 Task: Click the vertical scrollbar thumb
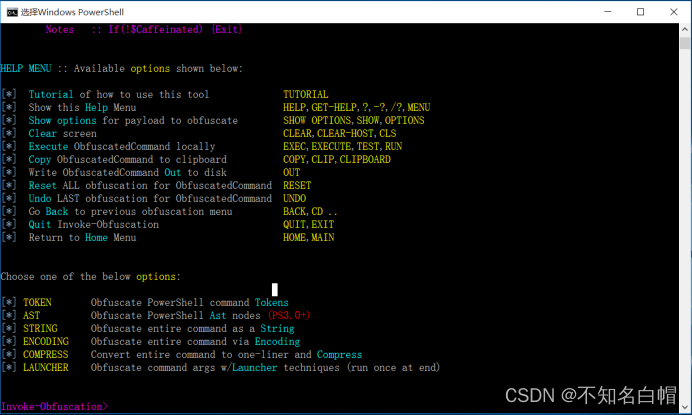pyautogui.click(x=684, y=43)
